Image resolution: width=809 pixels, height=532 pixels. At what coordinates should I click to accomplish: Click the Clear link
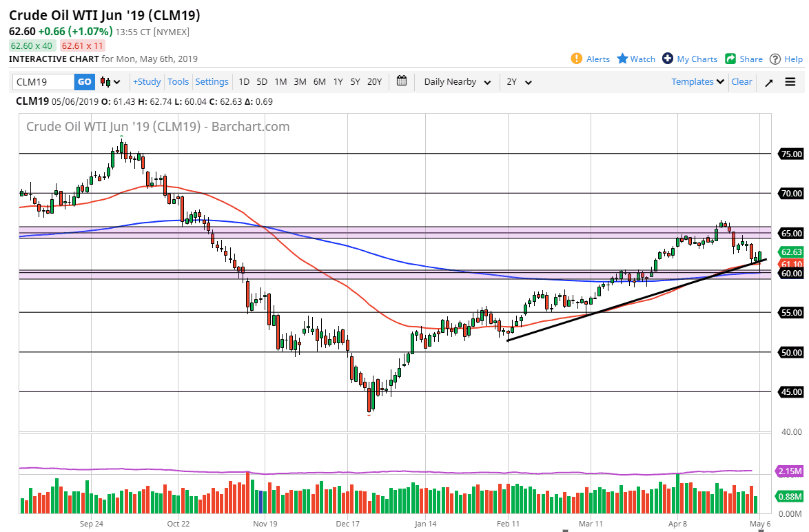pos(741,81)
